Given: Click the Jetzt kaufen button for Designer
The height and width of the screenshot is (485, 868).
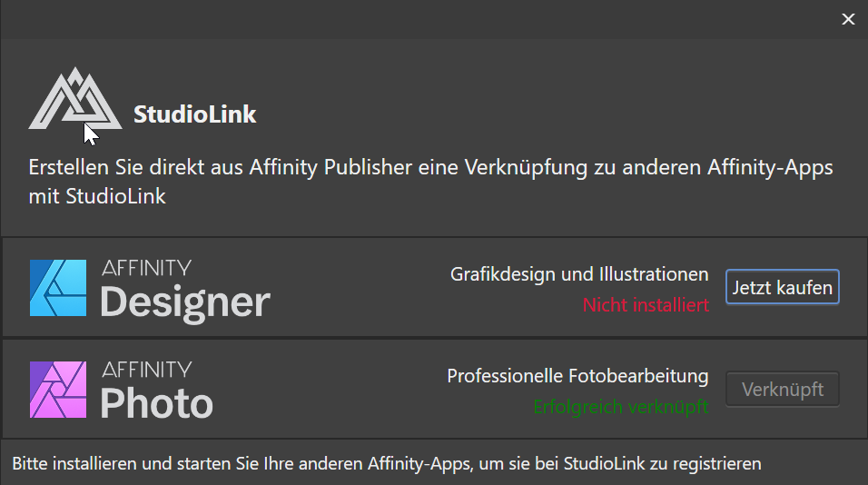Looking at the screenshot, I should click(x=782, y=287).
